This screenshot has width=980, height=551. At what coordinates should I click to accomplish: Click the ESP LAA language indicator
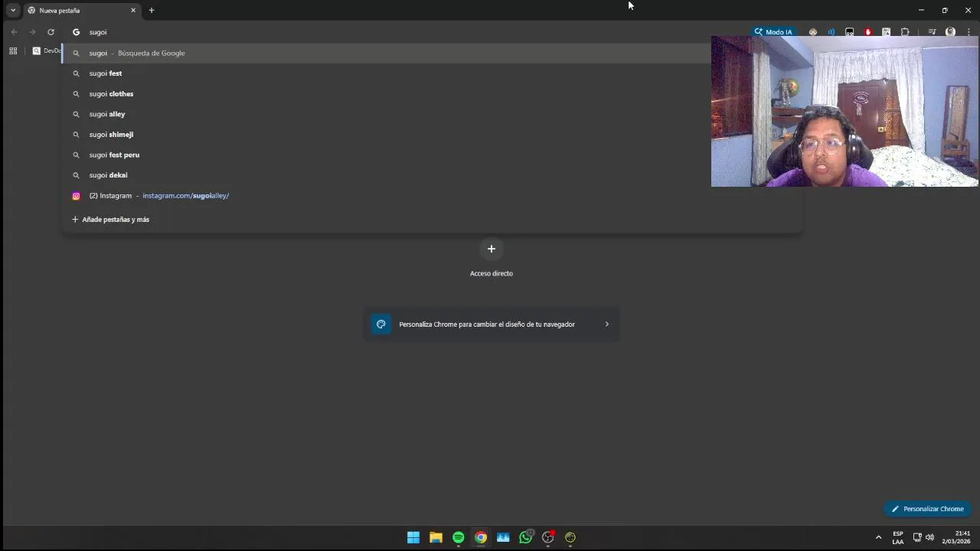coord(898,537)
